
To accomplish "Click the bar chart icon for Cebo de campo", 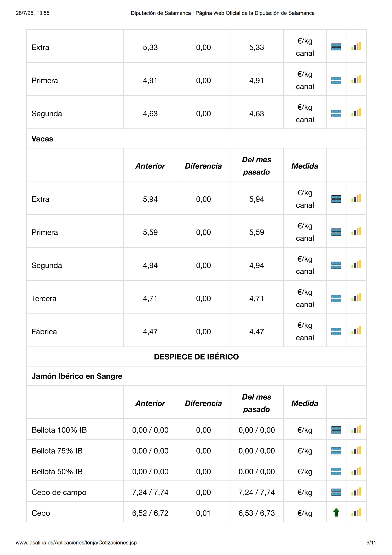I will pos(356,492).
